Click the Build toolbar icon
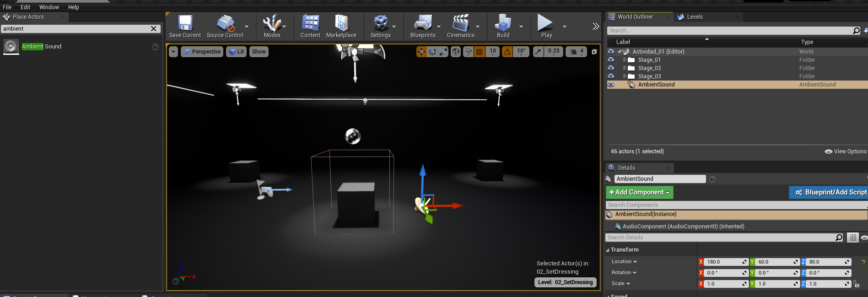 click(x=503, y=26)
